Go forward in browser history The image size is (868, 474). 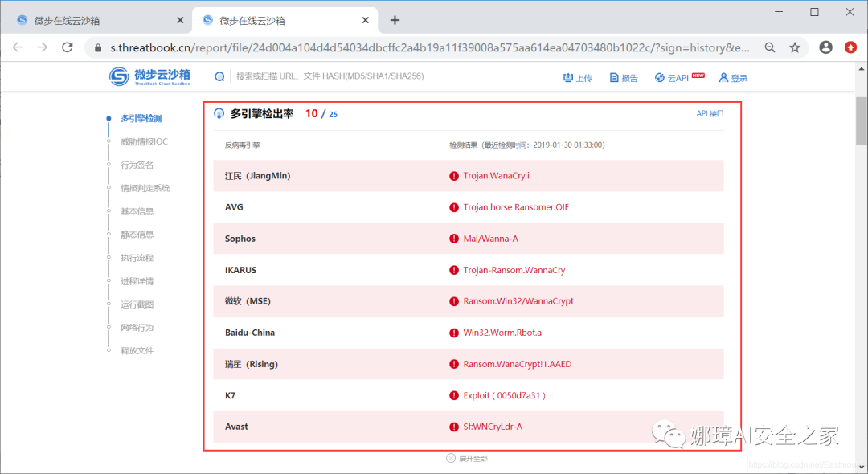[x=42, y=47]
